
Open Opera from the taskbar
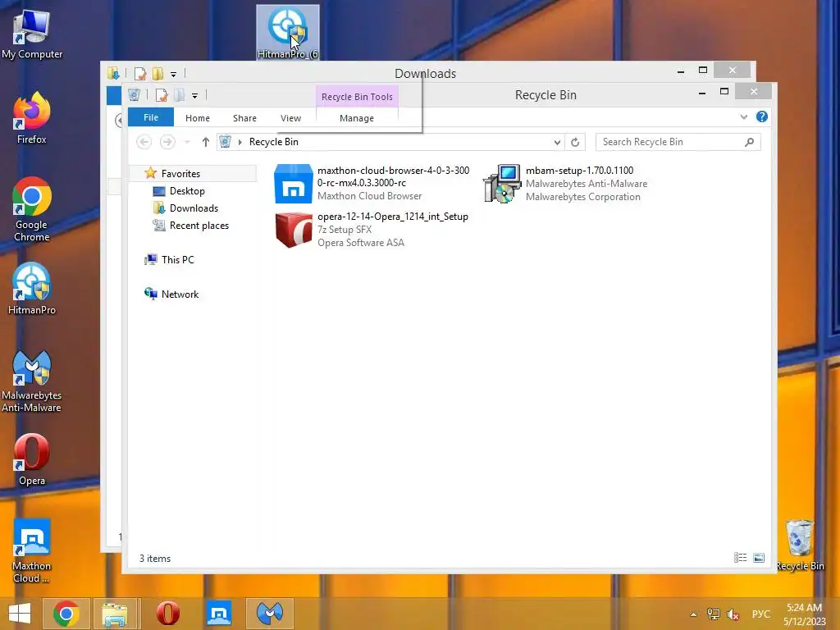(167, 614)
